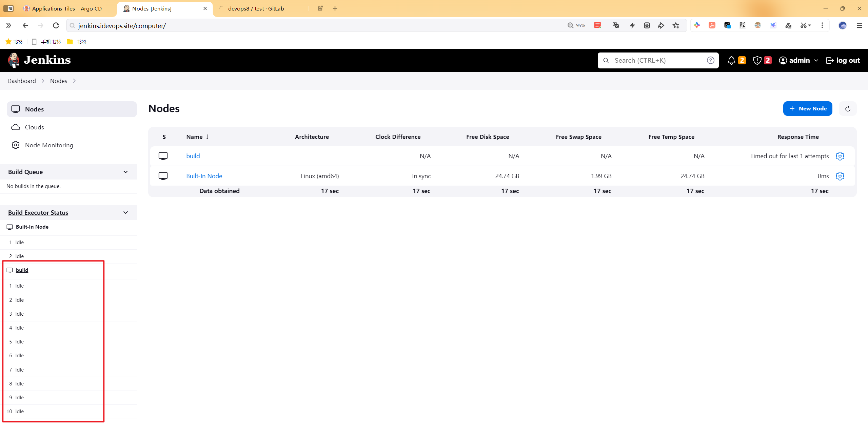Image resolution: width=868 pixels, height=442 pixels.
Task: Sort table by the Name column
Action: coord(197,137)
